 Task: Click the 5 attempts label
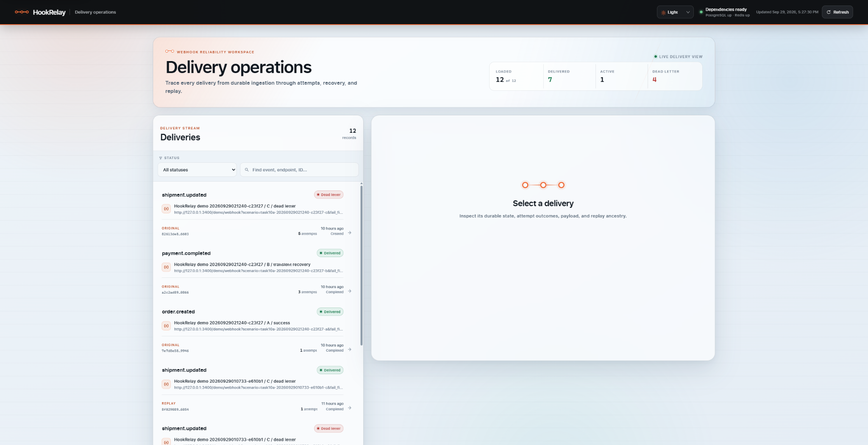308,234
